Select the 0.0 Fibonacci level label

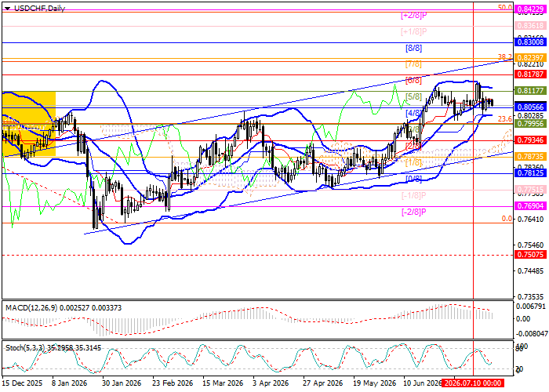507,219
